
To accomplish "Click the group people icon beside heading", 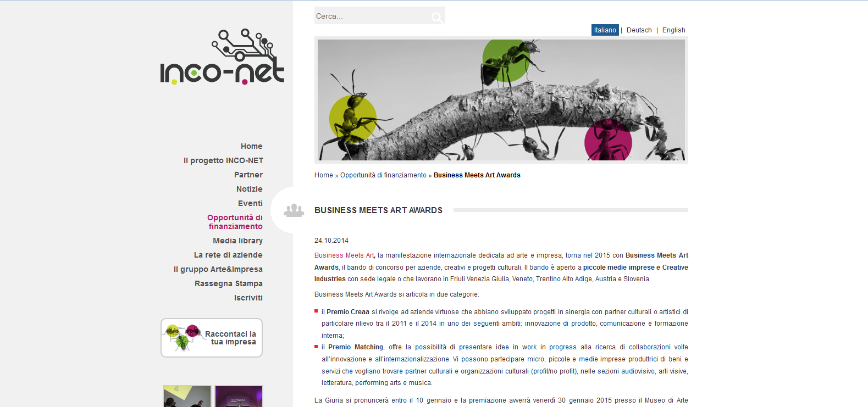I will coord(294,210).
